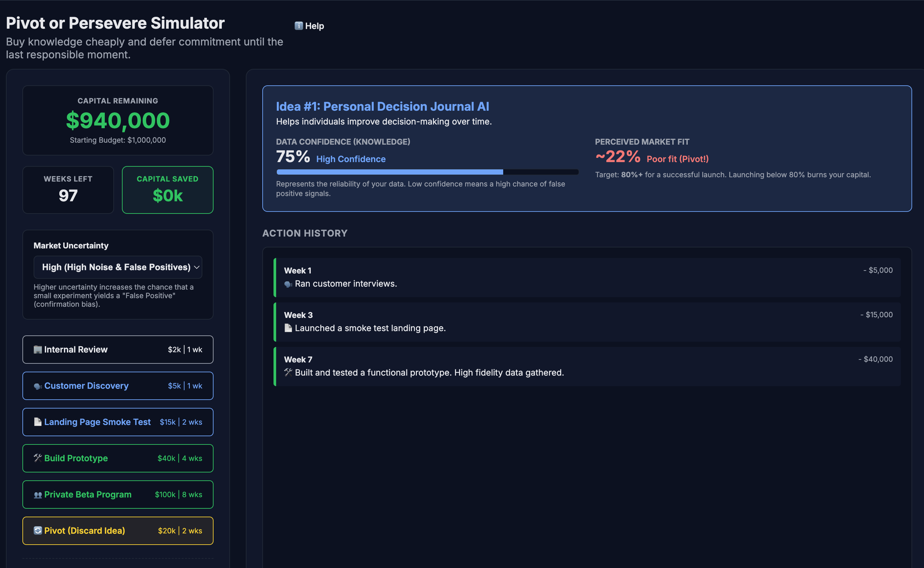This screenshot has height=568, width=924.
Task: Choose the Build Prototype action
Action: [x=118, y=458]
